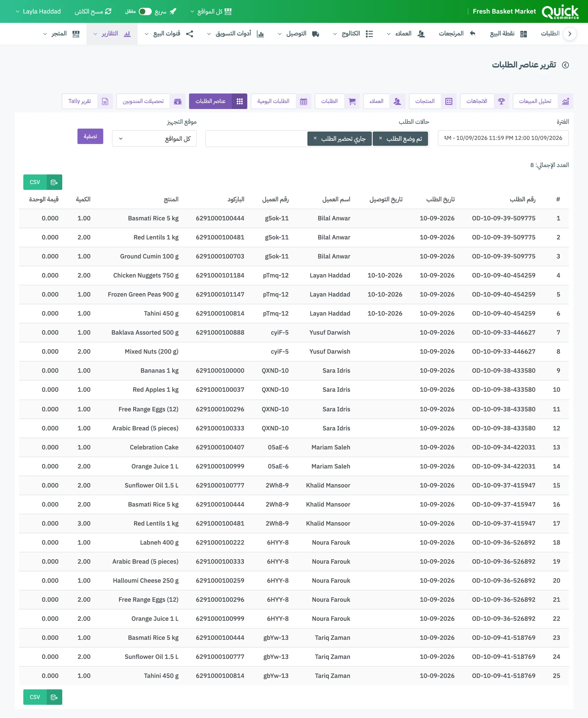Click the التوصيل delivery truck icon
Image resolution: width=588 pixels, height=718 pixels.
coord(315,33)
